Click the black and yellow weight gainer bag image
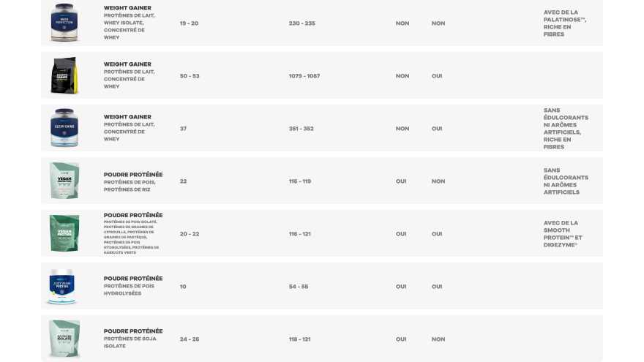Screen dimensions: 644x362 (x=64, y=75)
